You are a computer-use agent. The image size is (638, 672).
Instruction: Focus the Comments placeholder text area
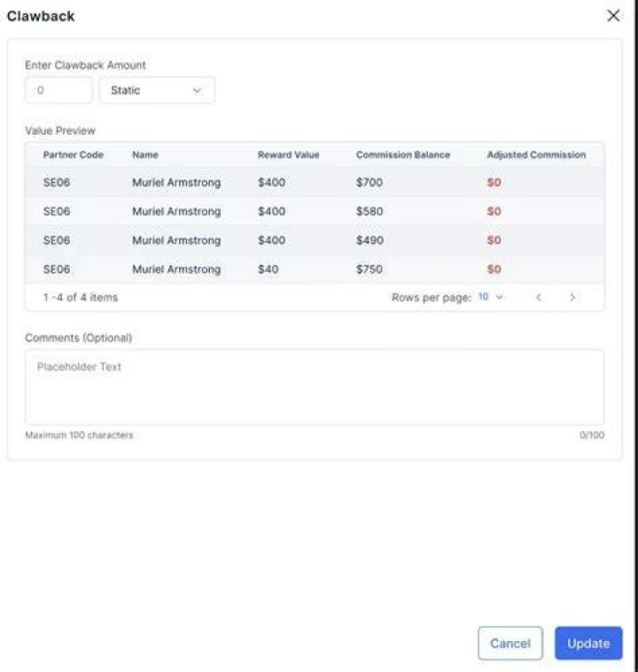(315, 387)
